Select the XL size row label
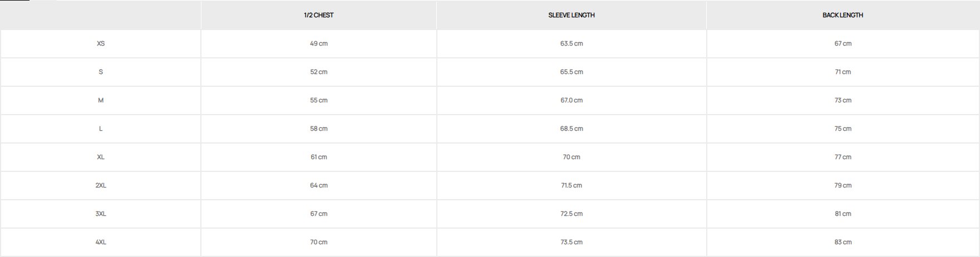 tap(101, 157)
